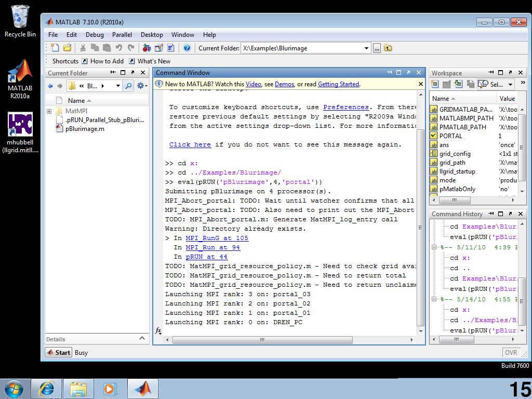Collapse the 5/14/10 command history group
532x399 pixels.
[x=434, y=299]
